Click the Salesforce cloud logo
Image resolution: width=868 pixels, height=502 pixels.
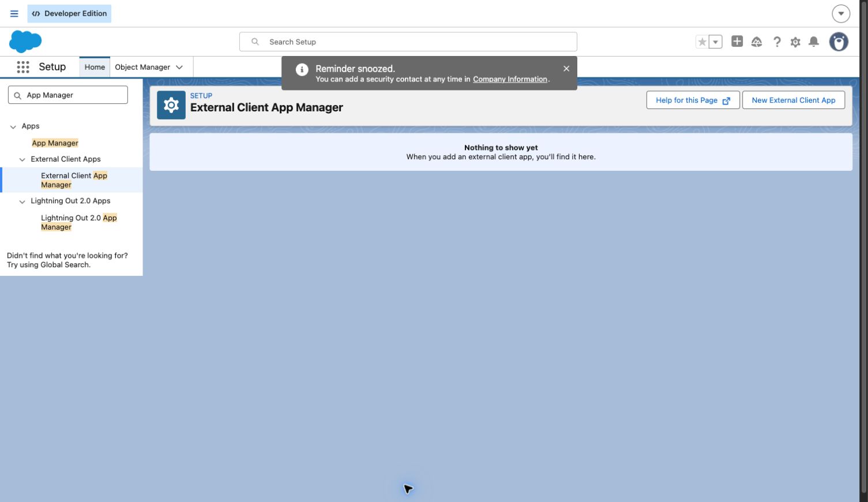[25, 42]
